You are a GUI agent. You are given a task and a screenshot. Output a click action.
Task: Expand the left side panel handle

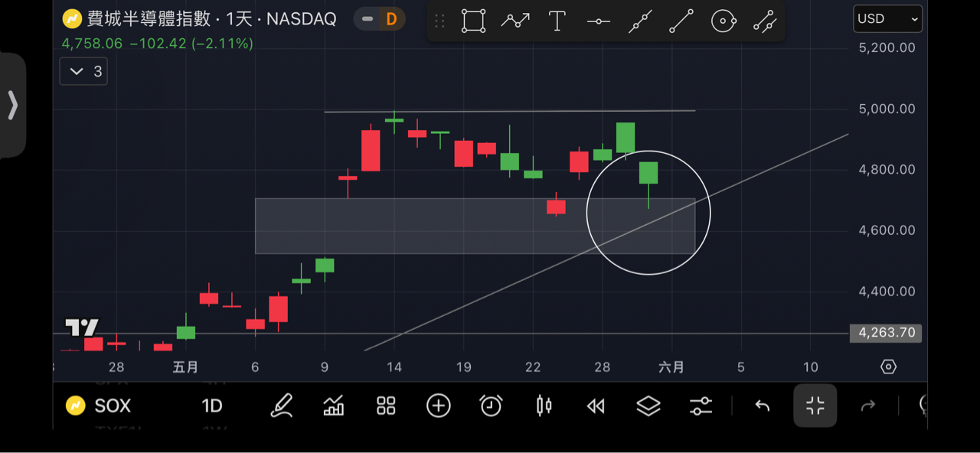coord(12,105)
